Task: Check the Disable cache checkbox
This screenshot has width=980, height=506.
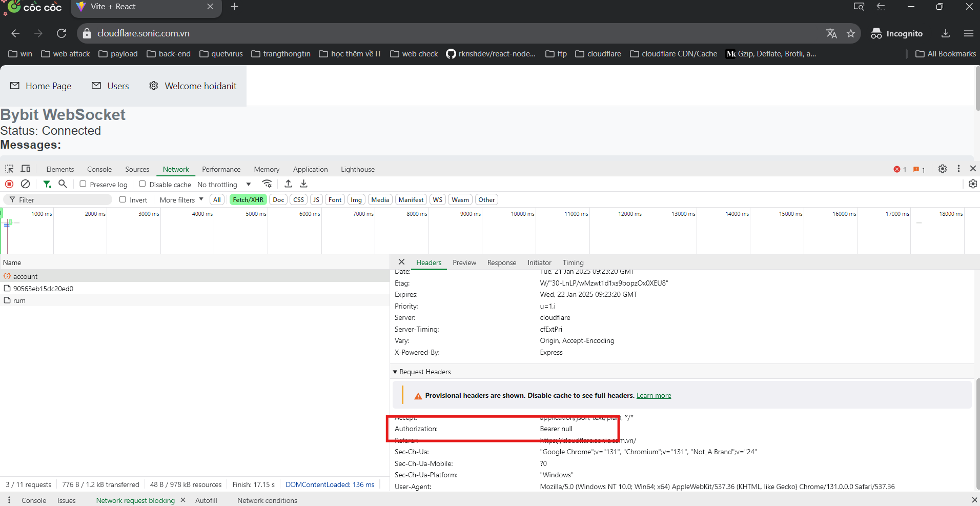Action: [142, 184]
